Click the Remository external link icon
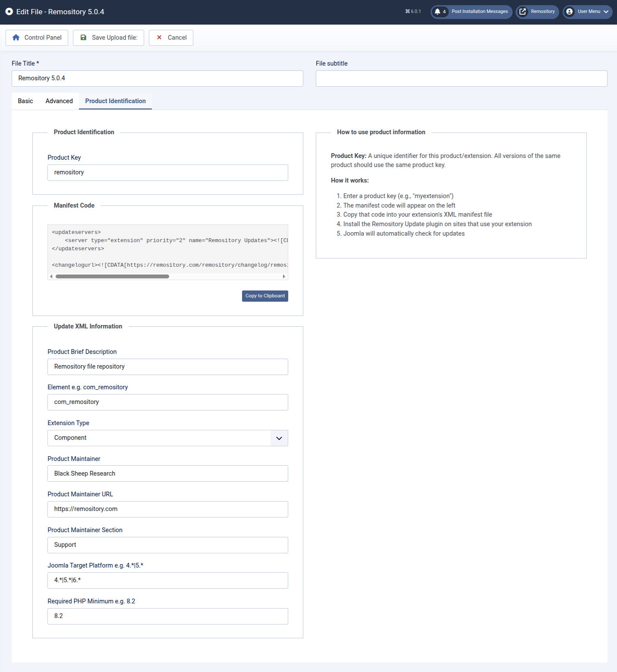617x672 pixels. pos(523,12)
